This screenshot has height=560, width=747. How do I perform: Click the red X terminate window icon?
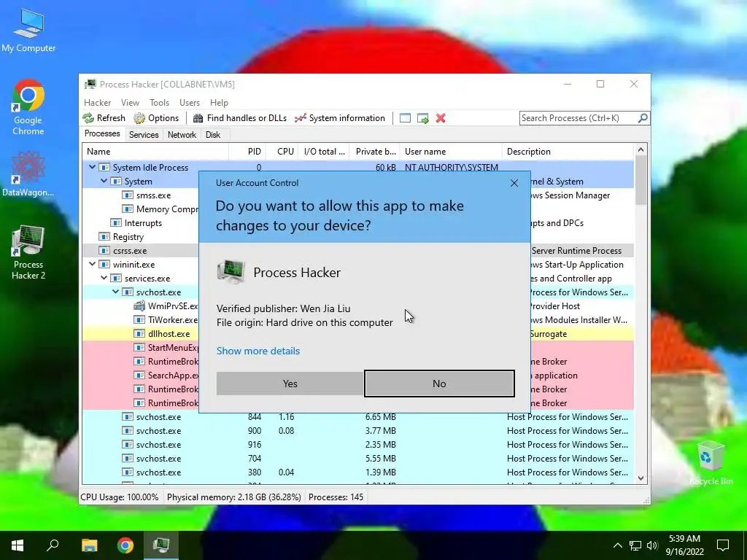point(441,118)
